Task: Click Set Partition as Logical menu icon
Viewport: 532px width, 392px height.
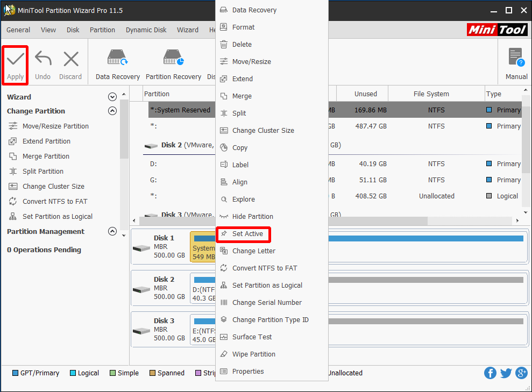Action: (x=224, y=286)
